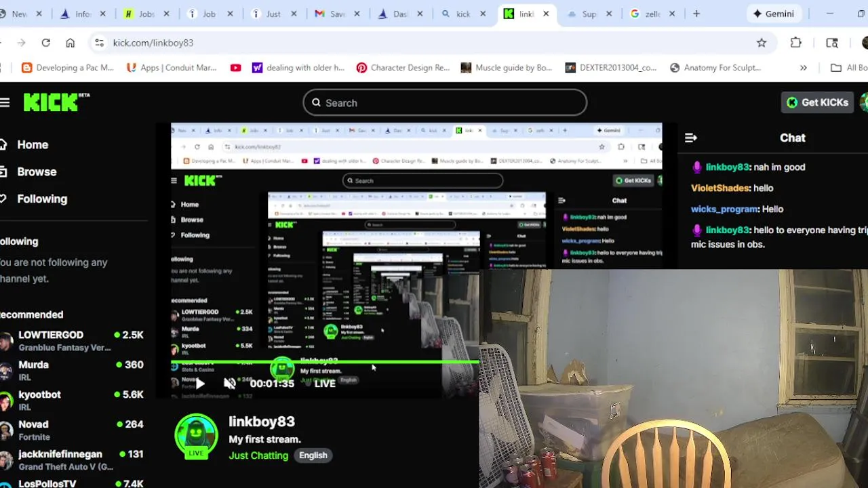Open Novad recommended channel

click(72, 430)
